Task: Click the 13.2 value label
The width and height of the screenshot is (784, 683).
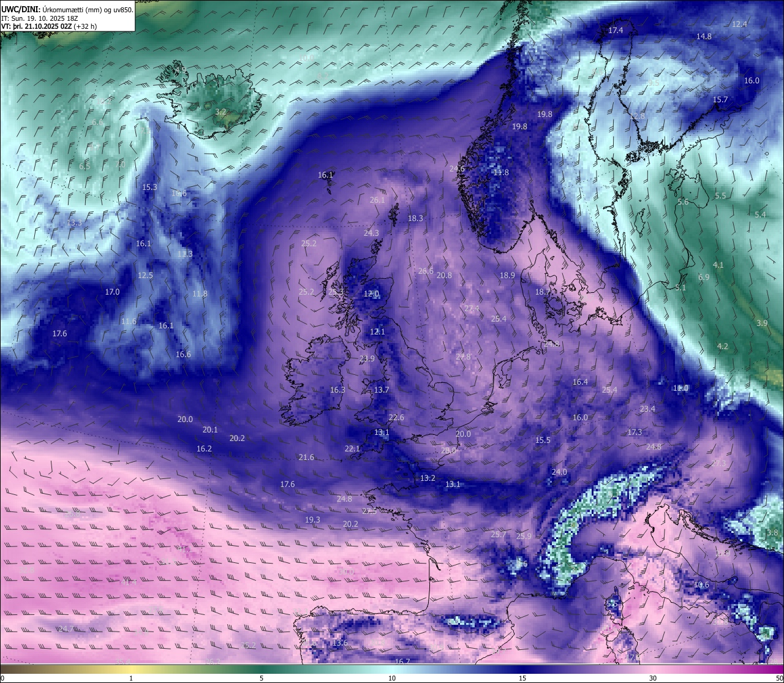Action: click(x=428, y=478)
